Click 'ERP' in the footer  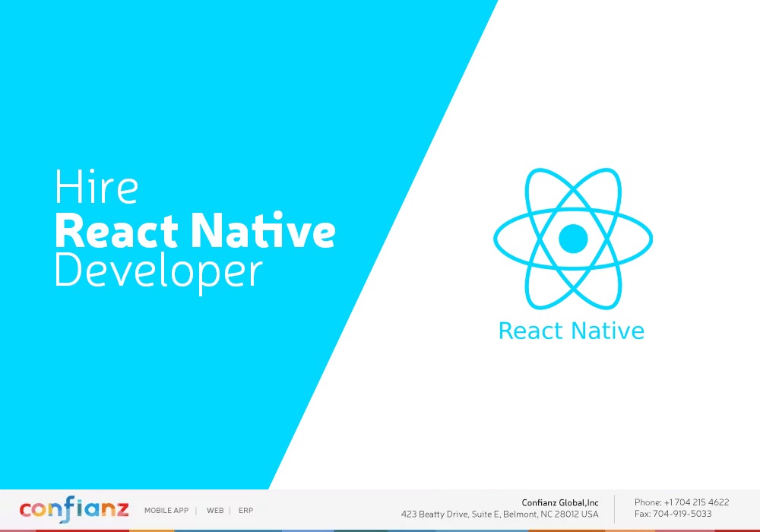245,511
